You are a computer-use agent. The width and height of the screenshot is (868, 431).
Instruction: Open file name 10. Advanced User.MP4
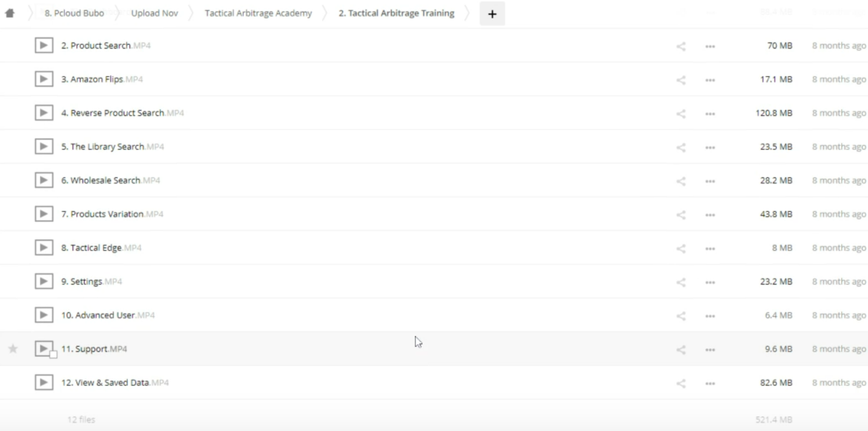108,315
